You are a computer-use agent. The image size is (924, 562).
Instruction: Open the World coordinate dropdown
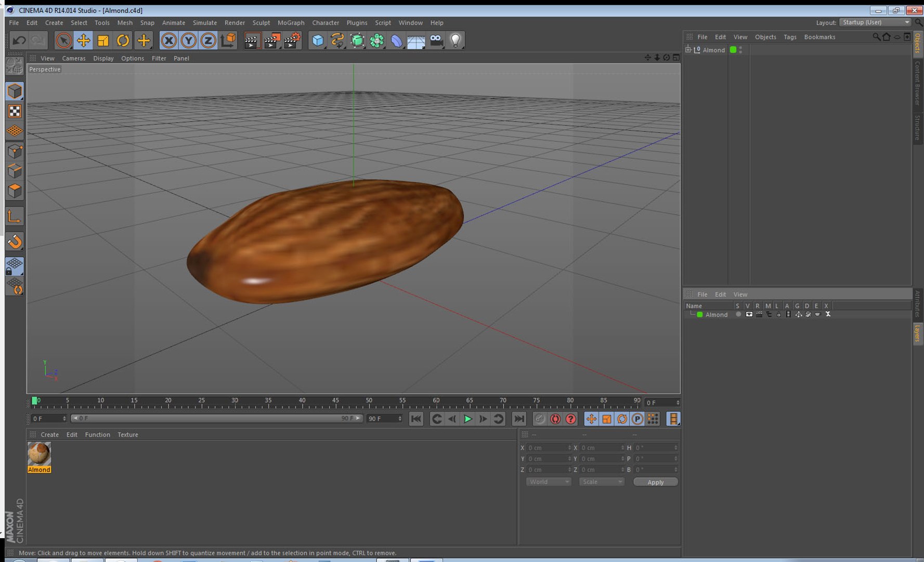pos(549,482)
